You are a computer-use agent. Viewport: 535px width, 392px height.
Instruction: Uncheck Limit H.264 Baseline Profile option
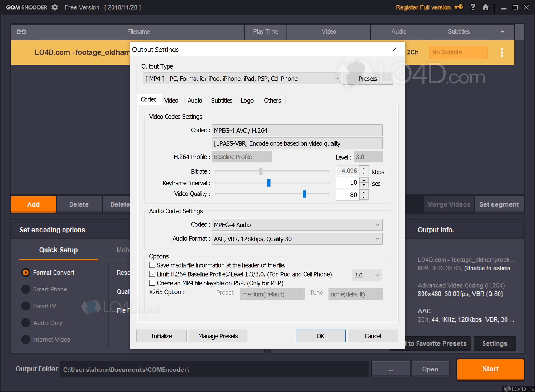point(152,274)
